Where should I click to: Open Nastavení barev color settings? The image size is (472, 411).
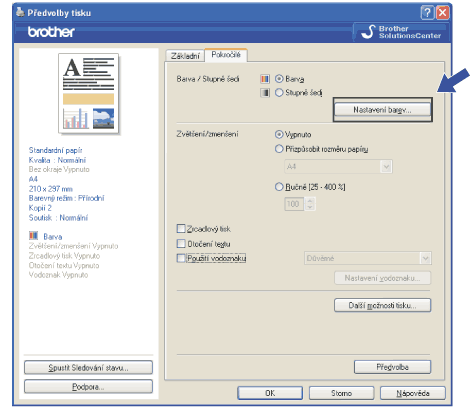[x=382, y=110]
